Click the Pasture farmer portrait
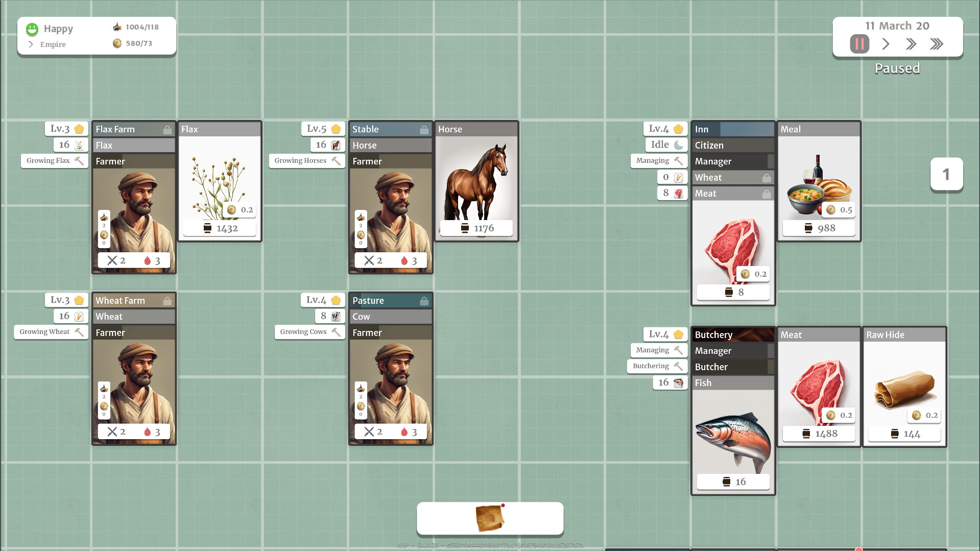 click(391, 392)
